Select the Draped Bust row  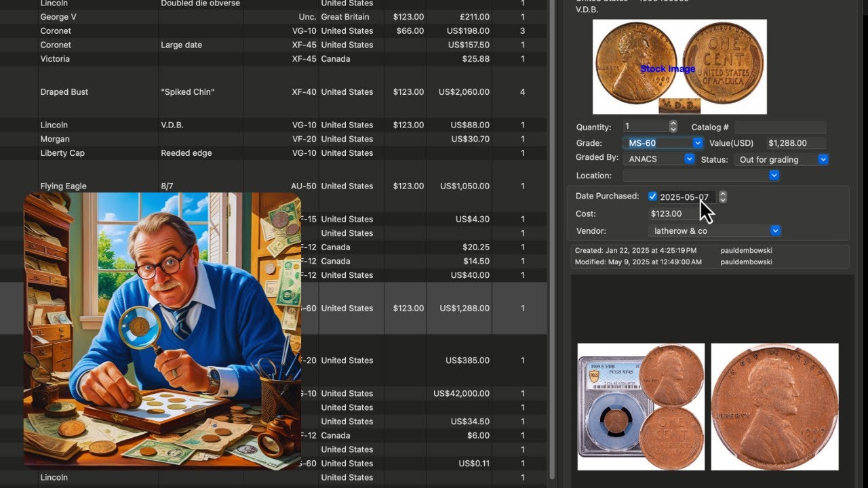click(273, 92)
